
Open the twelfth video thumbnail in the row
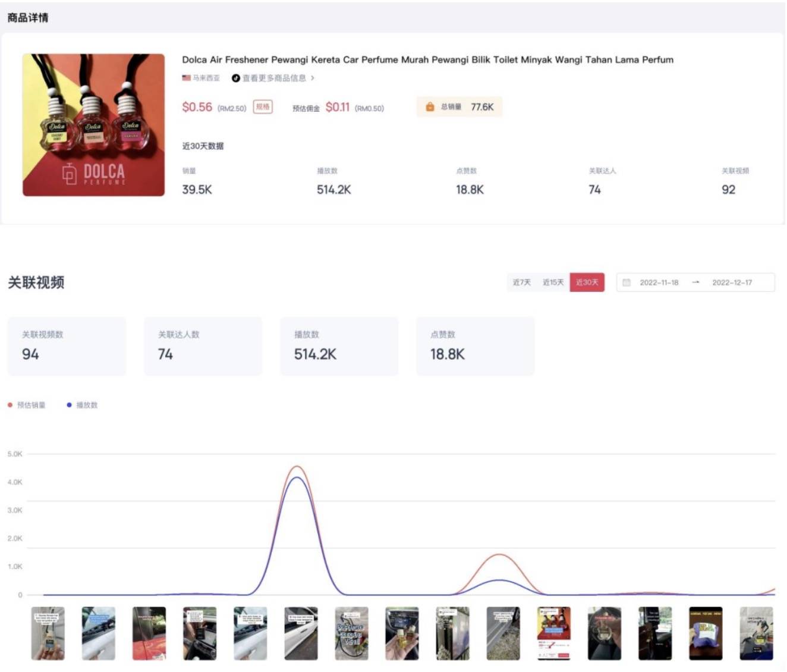pos(605,633)
